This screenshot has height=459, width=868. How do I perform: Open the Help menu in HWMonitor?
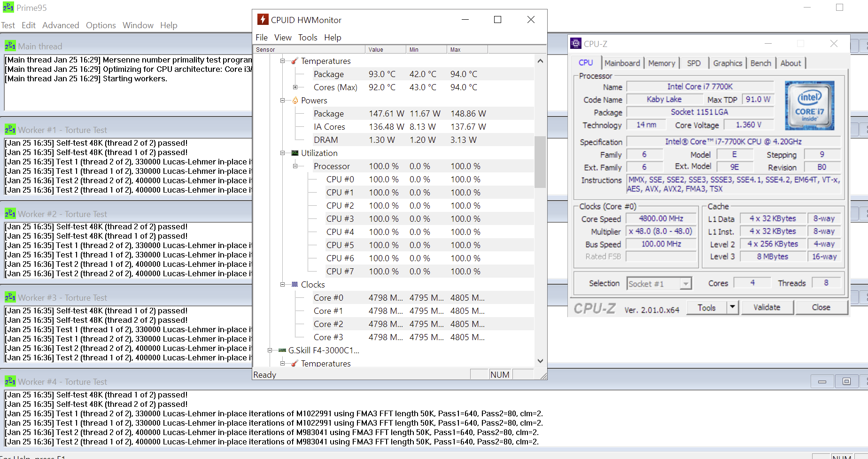(333, 38)
